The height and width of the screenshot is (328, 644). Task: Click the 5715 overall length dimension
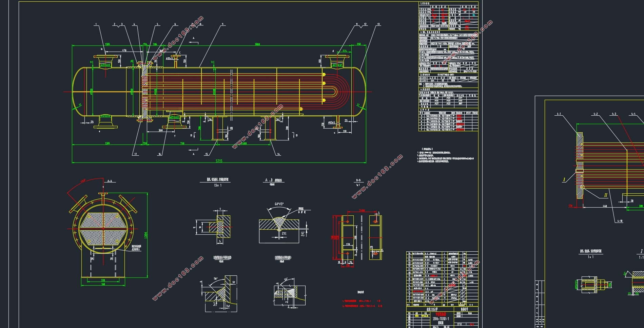219,161
